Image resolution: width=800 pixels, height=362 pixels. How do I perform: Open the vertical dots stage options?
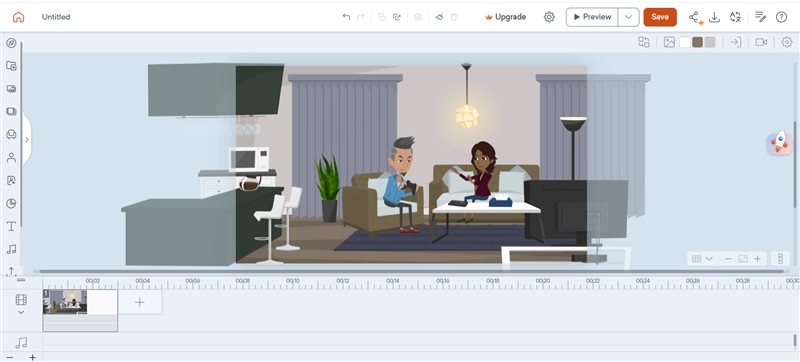pyautogui.click(x=780, y=259)
